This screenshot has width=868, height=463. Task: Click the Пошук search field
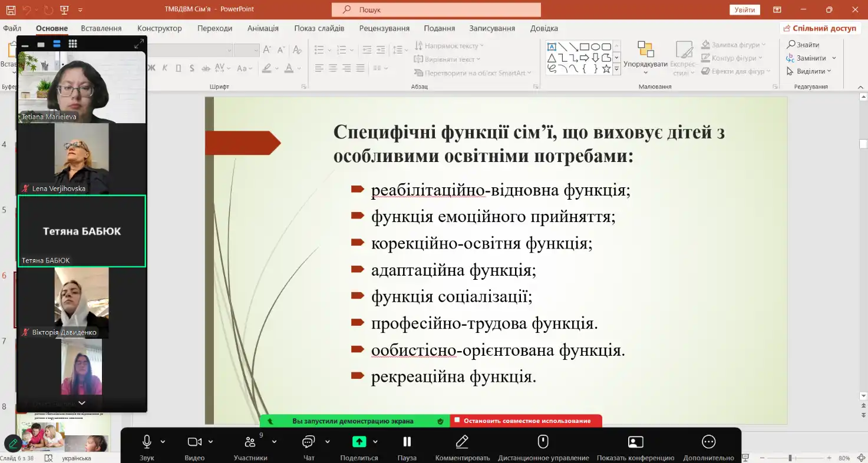(x=436, y=9)
